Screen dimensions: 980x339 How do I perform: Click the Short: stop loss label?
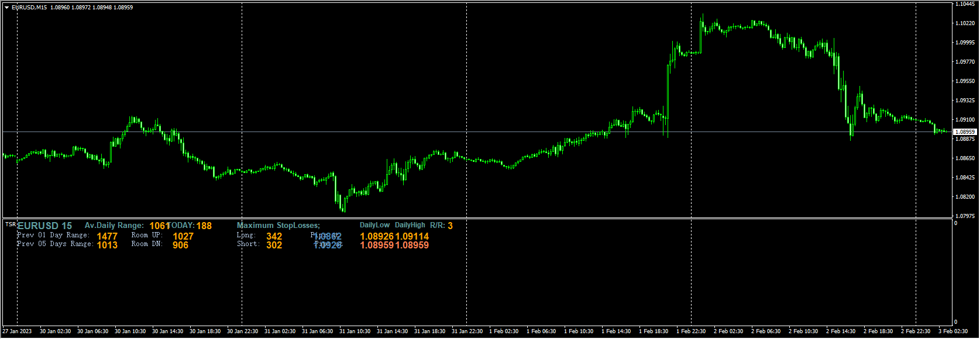pyautogui.click(x=249, y=244)
